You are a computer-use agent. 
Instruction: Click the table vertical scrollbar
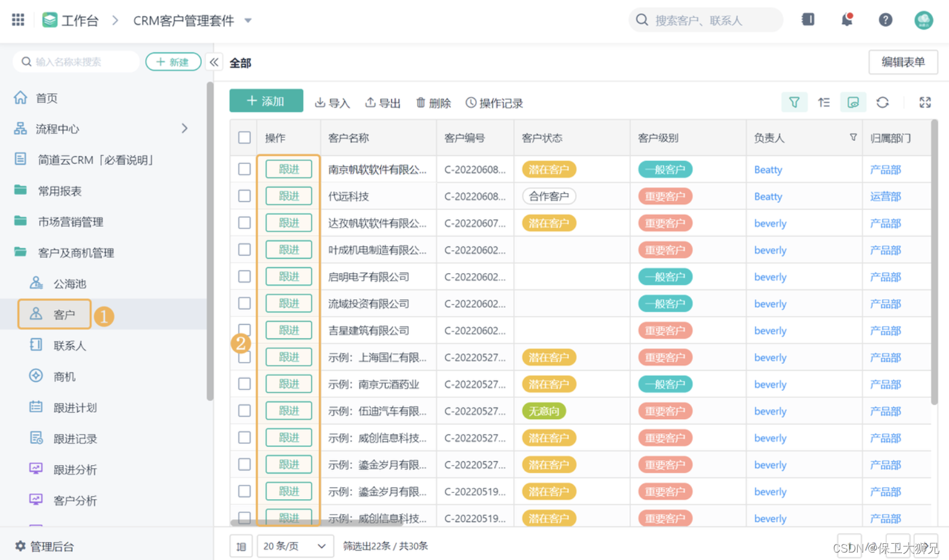pyautogui.click(x=934, y=261)
